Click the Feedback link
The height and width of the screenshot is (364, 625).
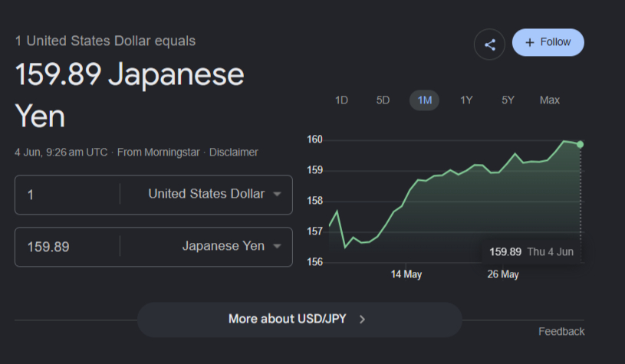click(x=561, y=331)
